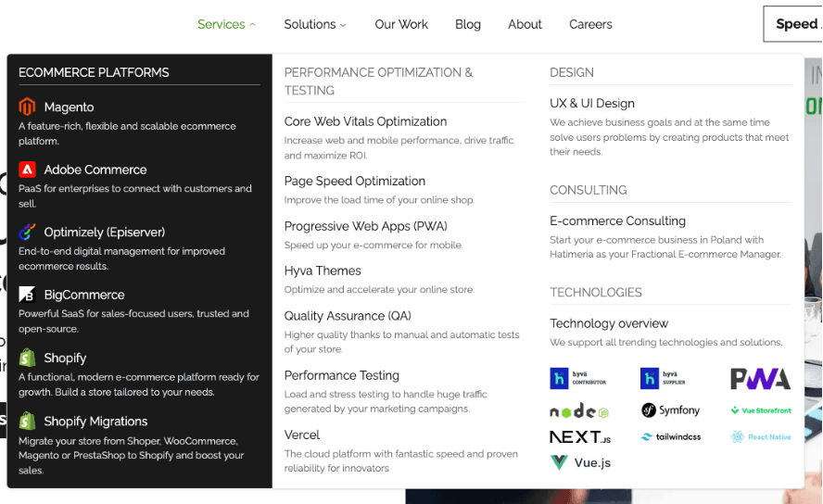This screenshot has height=504, width=823.
Task: Click the Next.js logo
Action: [x=580, y=436]
